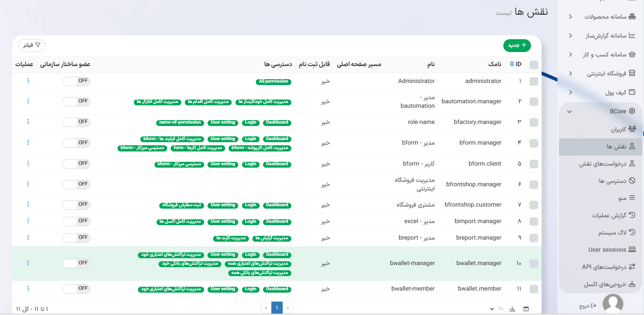Click the User sessions keyboard icon

coord(632,249)
